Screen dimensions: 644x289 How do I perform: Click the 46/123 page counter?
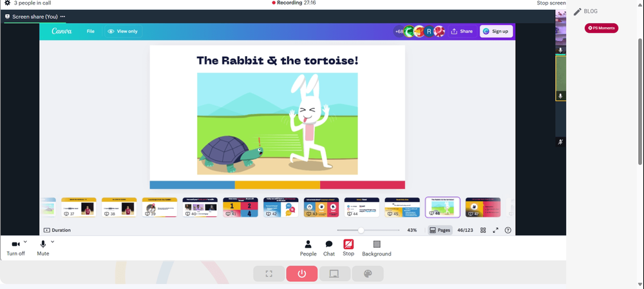pyautogui.click(x=466, y=230)
